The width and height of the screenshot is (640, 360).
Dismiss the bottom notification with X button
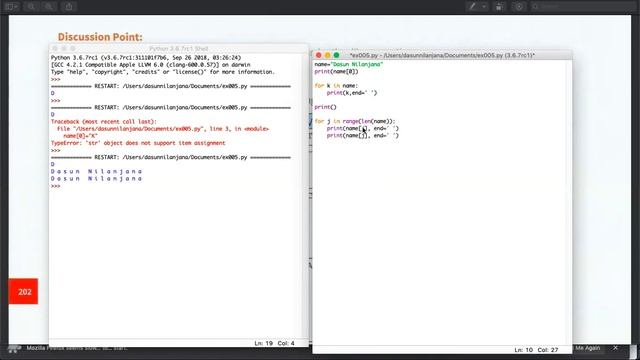[615, 348]
